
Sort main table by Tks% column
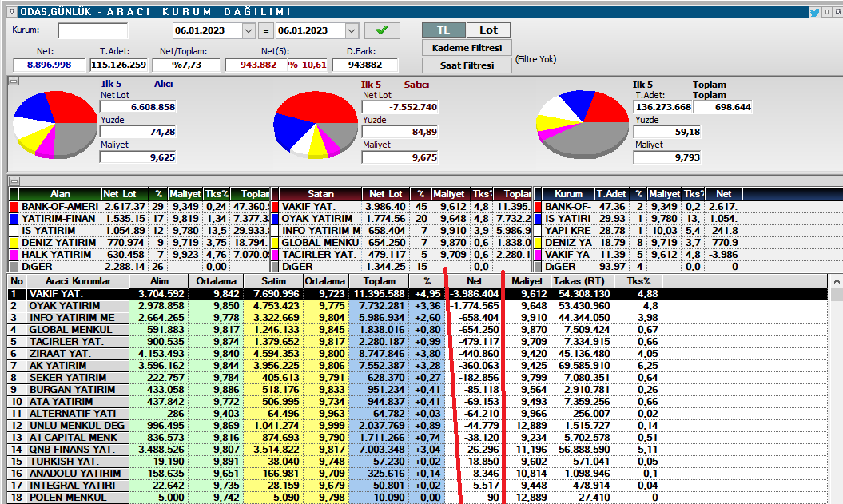638,281
